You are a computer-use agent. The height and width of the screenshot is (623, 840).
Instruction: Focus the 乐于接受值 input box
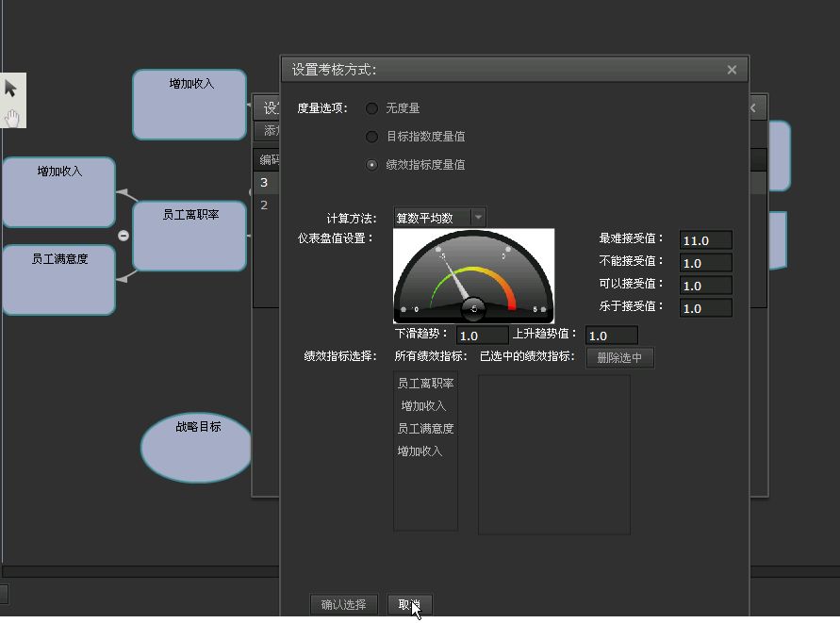(705, 308)
